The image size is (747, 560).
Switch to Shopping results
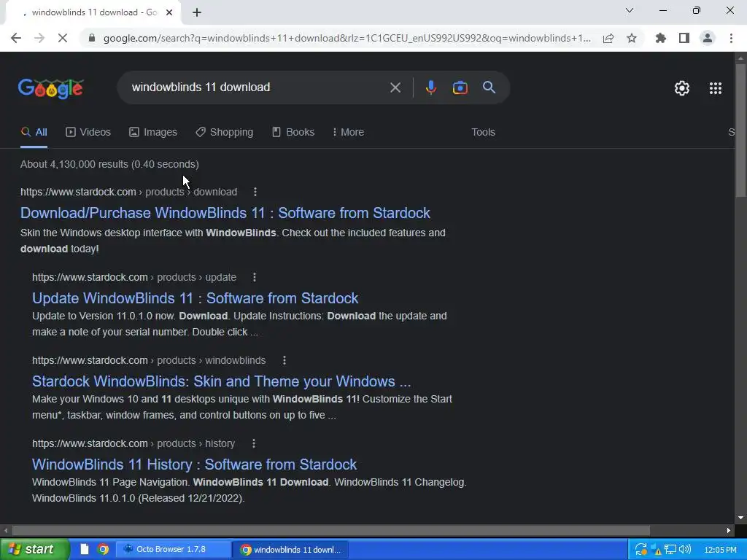(225, 133)
